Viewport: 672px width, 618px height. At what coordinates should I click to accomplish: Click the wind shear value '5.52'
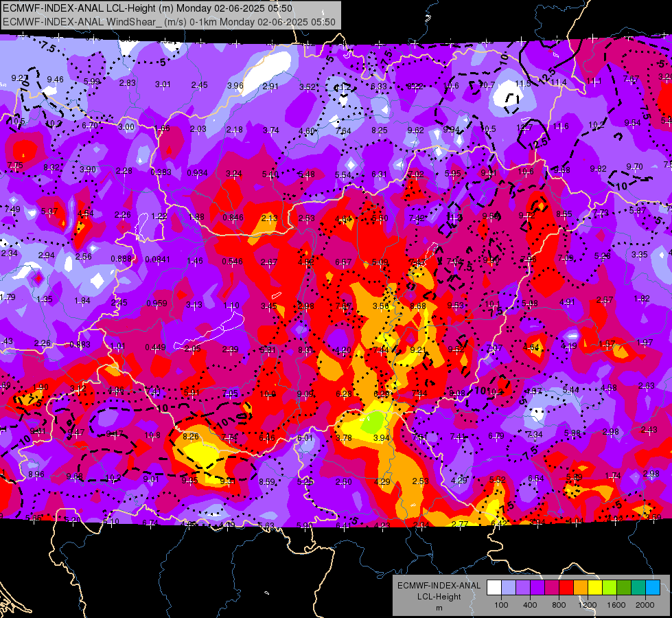coord(498,479)
